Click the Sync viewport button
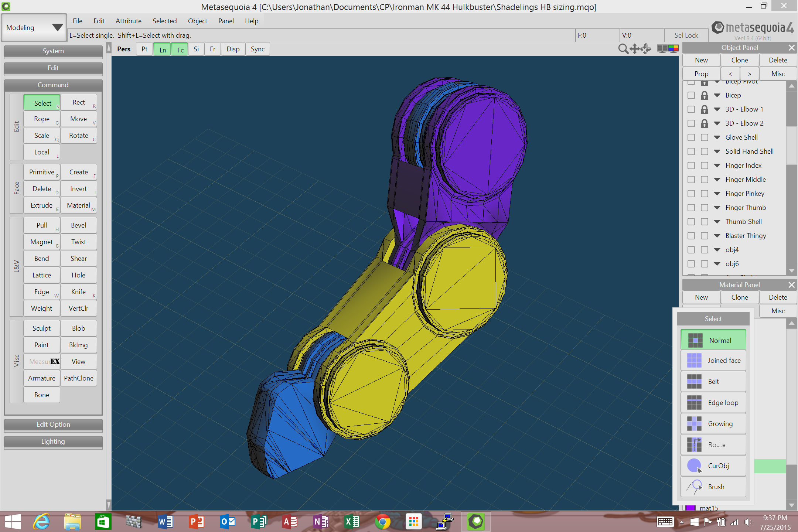This screenshot has height=532, width=798. coord(258,49)
